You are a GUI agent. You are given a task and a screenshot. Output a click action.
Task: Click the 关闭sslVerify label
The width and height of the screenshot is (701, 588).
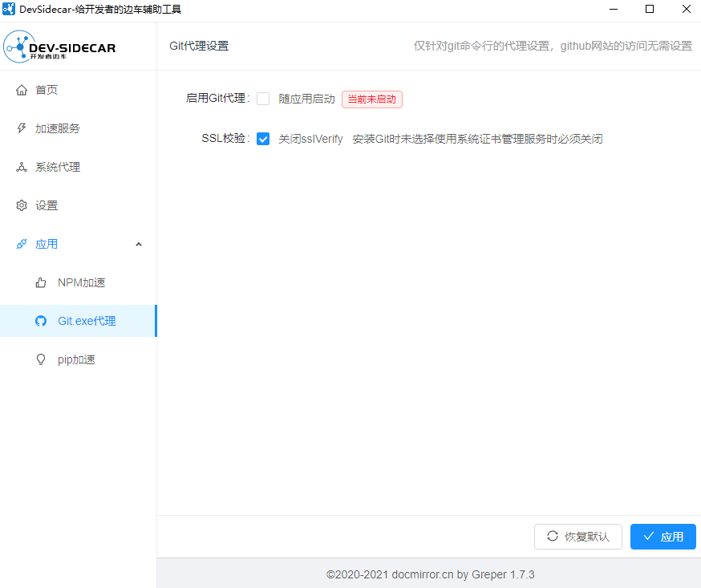[x=310, y=139]
